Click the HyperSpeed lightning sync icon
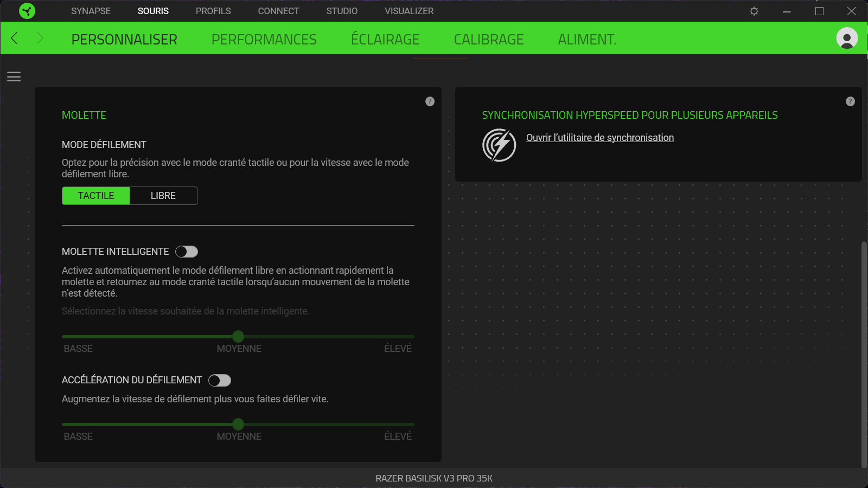 tap(499, 145)
